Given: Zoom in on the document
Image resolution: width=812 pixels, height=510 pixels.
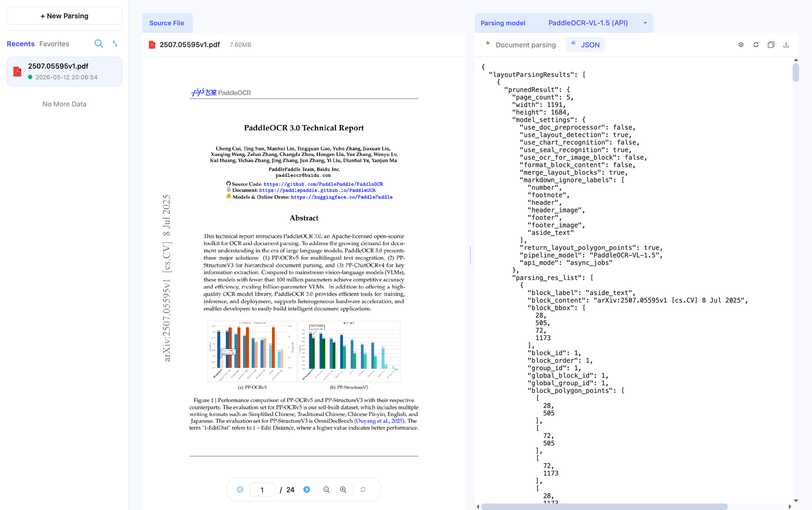Looking at the screenshot, I should [343, 490].
